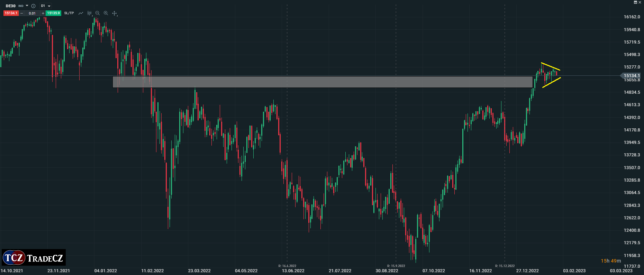Click the 0.01 volume input field
Image resolution: width=644 pixels, height=275 pixels.
click(x=32, y=13)
